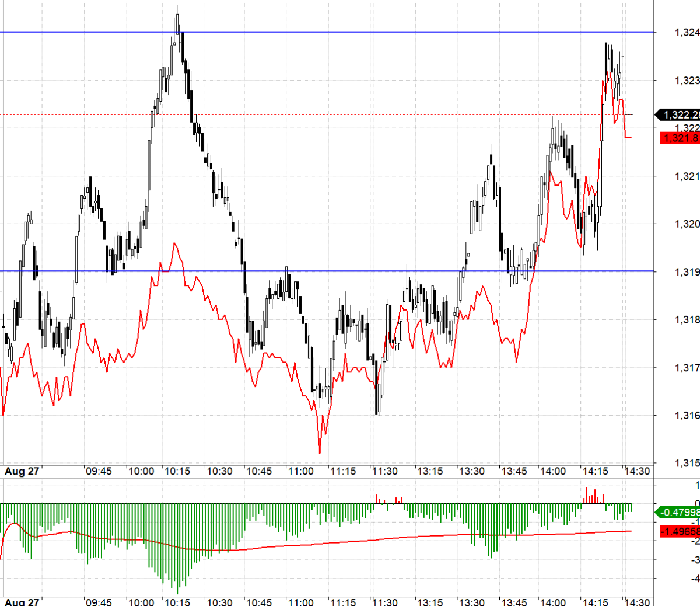This screenshot has height=606, width=700.
Task: Select the green -0.47998 indicator value tag
Action: click(x=680, y=513)
